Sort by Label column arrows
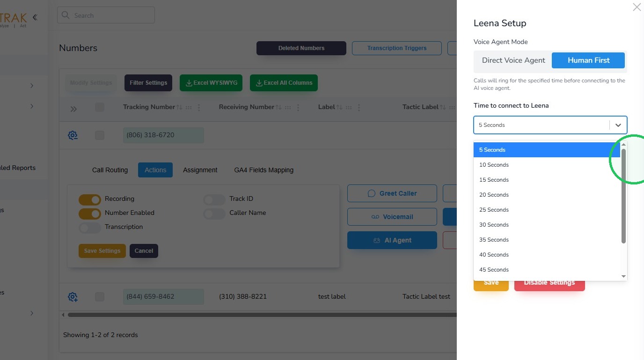Image resolution: width=644 pixels, height=360 pixels. tap(339, 107)
